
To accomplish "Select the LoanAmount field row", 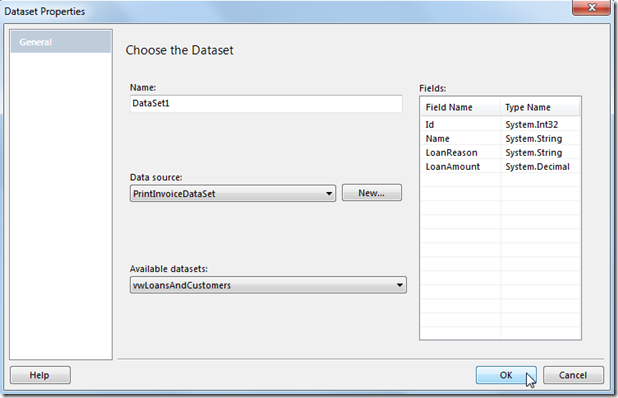I will click(500, 167).
